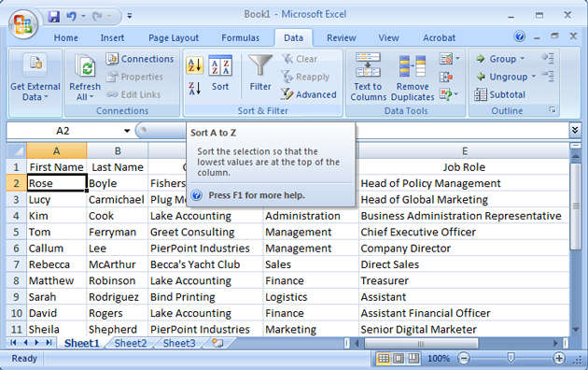Reapply the filter
The height and width of the screenshot is (370, 588).
click(x=305, y=77)
